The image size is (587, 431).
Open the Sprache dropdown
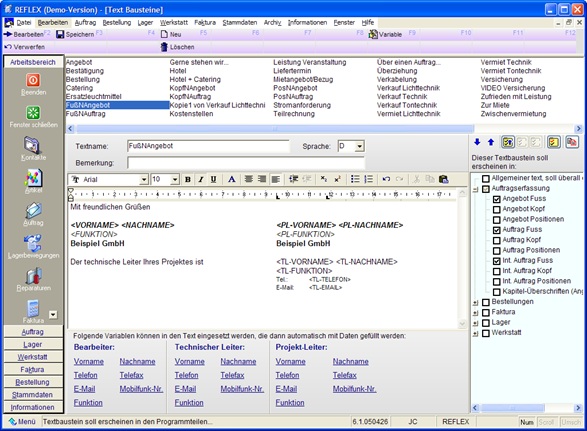(x=359, y=146)
